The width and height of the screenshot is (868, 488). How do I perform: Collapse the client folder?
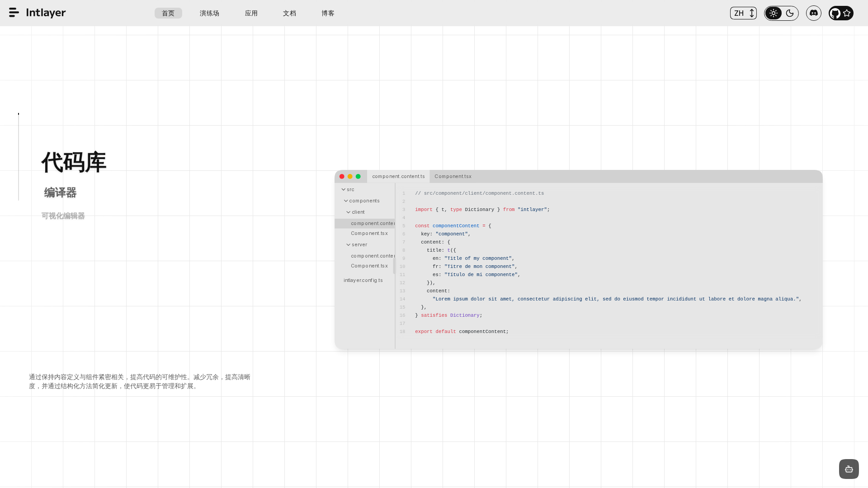point(349,212)
